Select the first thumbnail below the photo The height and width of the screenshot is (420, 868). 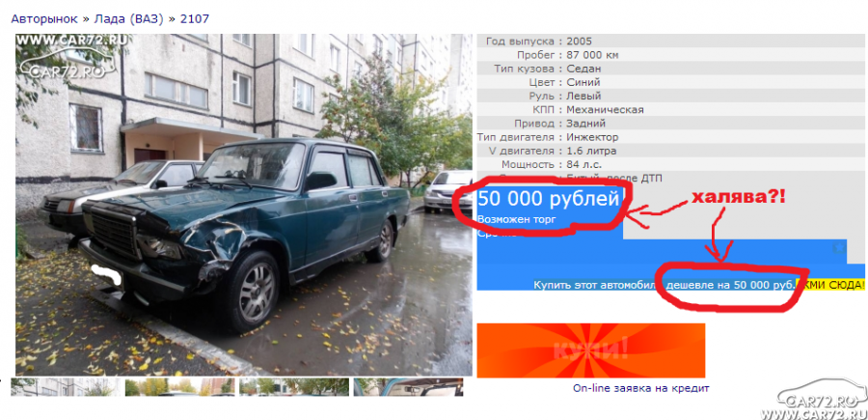tap(66, 387)
